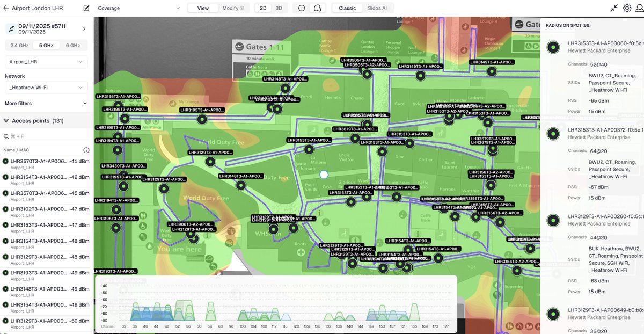Select the LHR3154T3-A1-AP003 row at -48 dBm
The image size is (644, 334).
coord(47,244)
